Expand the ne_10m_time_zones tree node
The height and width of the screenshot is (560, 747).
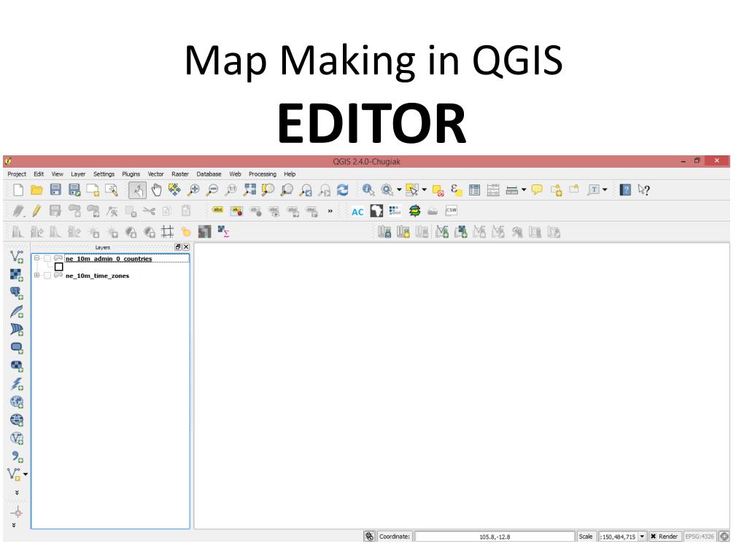point(36,275)
